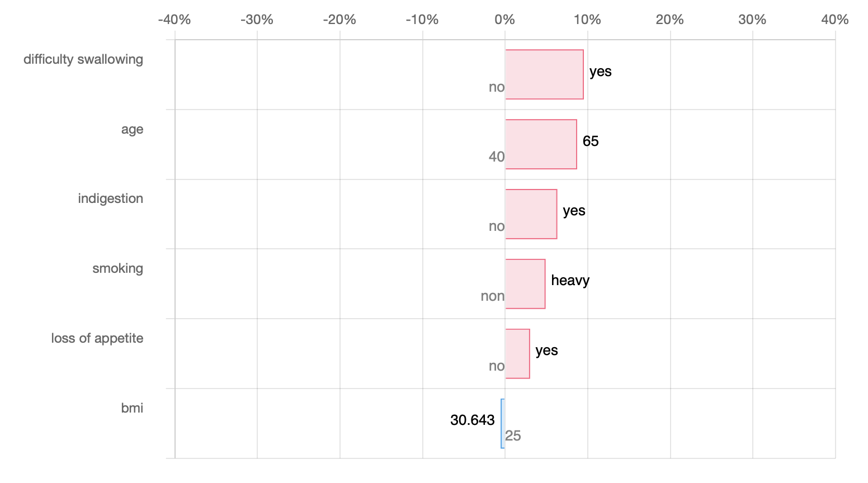This screenshot has height=483, width=868.
Task: Select the 40% axis tick label
Action: point(834,20)
